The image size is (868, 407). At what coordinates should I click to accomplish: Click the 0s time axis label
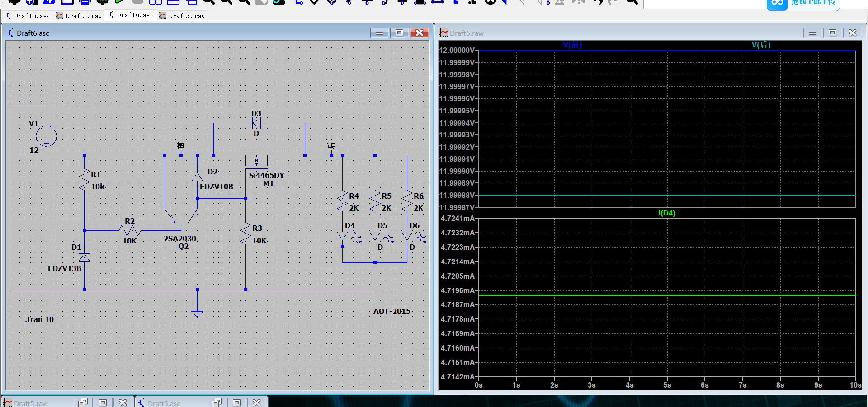click(479, 385)
